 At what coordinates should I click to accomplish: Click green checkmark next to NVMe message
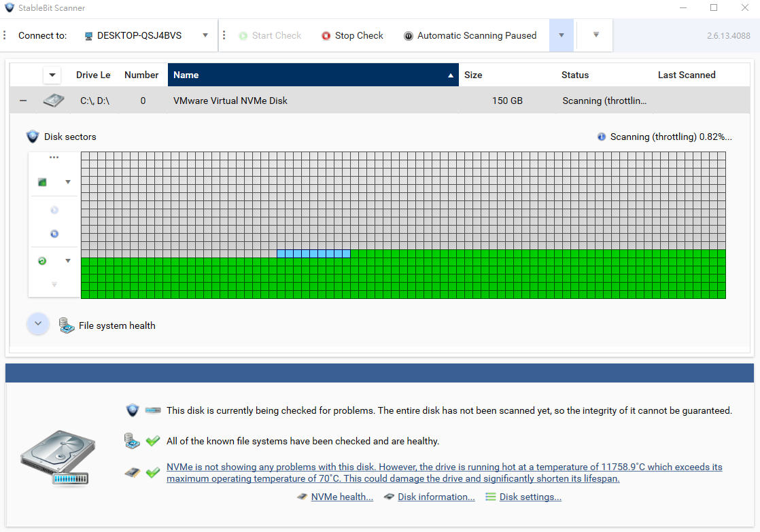pos(153,472)
